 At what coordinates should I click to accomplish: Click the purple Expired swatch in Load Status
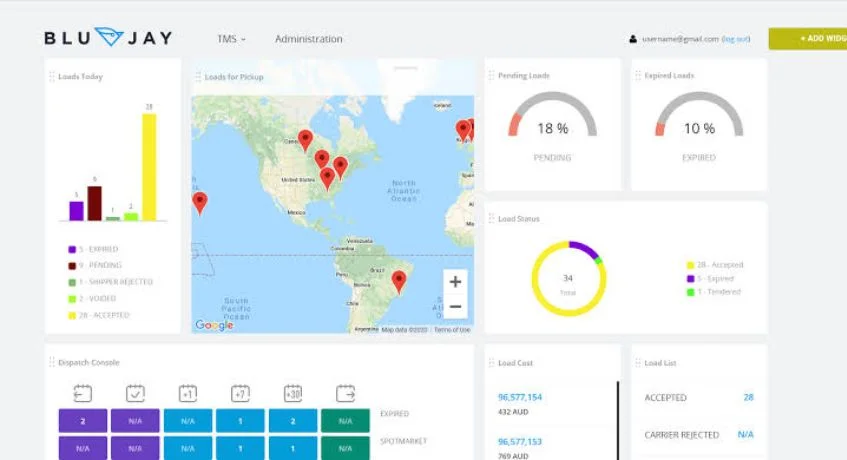[690, 279]
